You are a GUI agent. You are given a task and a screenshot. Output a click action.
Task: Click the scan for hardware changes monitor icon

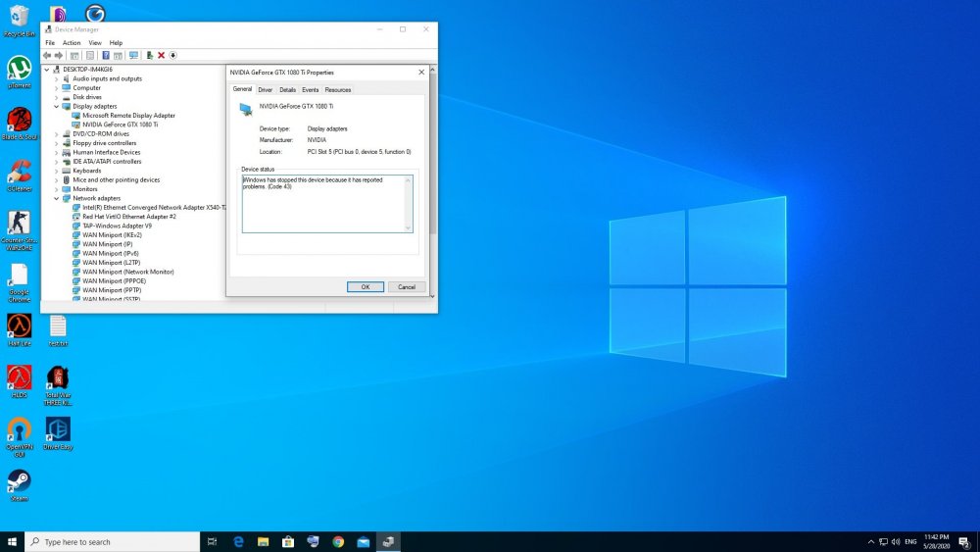click(133, 56)
